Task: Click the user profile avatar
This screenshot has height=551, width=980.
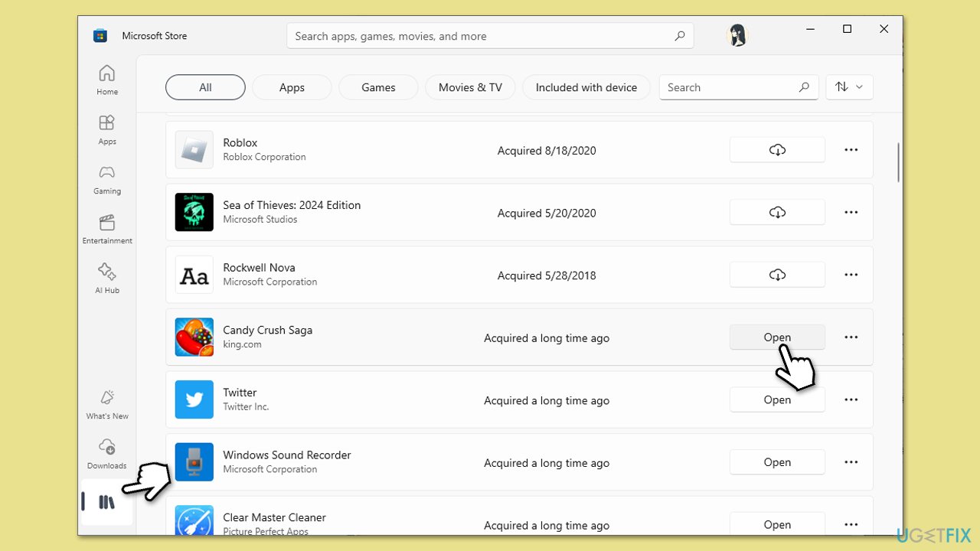Action: [737, 36]
